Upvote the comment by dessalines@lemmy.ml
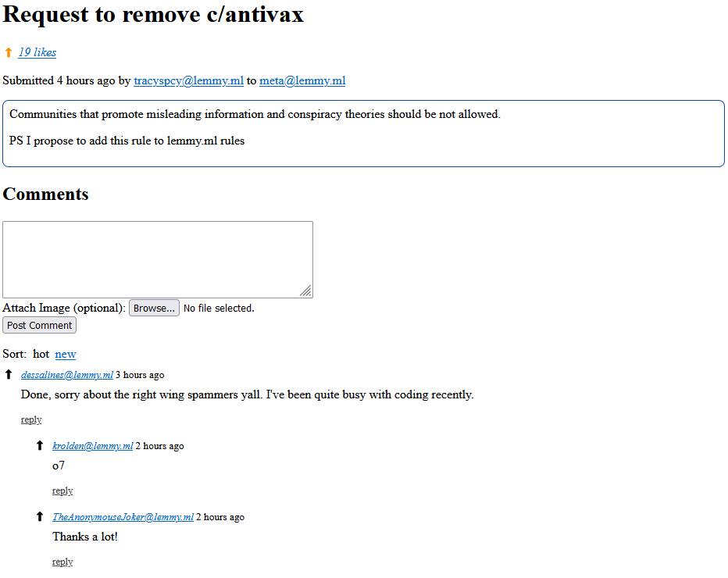Viewport: 728px width, 578px height. point(9,375)
